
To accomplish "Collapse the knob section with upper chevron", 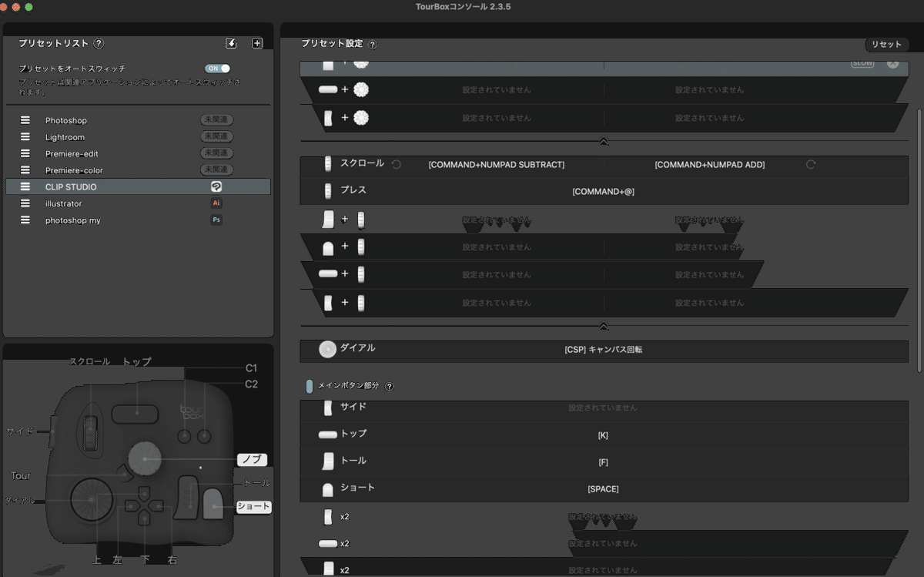I will point(604,141).
